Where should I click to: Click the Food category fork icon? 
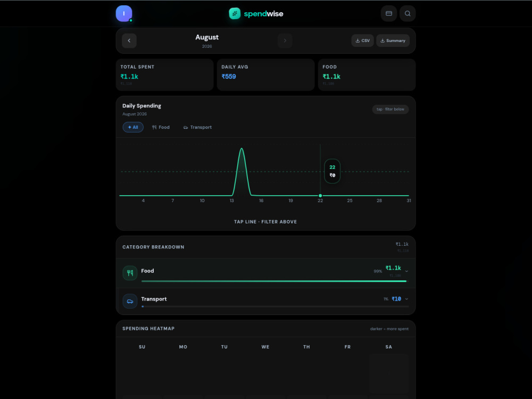point(130,273)
